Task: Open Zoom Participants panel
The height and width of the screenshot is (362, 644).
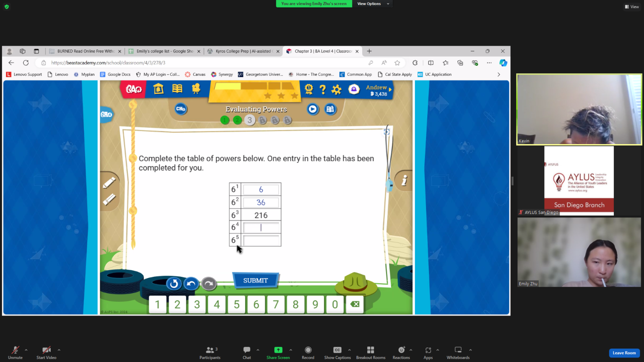Action: tap(210, 352)
